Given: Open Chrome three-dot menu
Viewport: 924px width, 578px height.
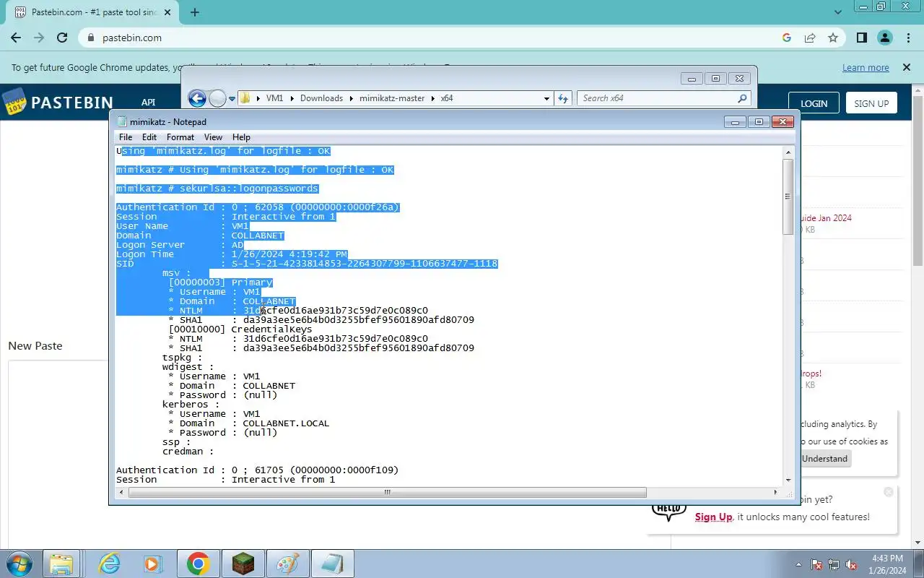Looking at the screenshot, I should (908, 38).
